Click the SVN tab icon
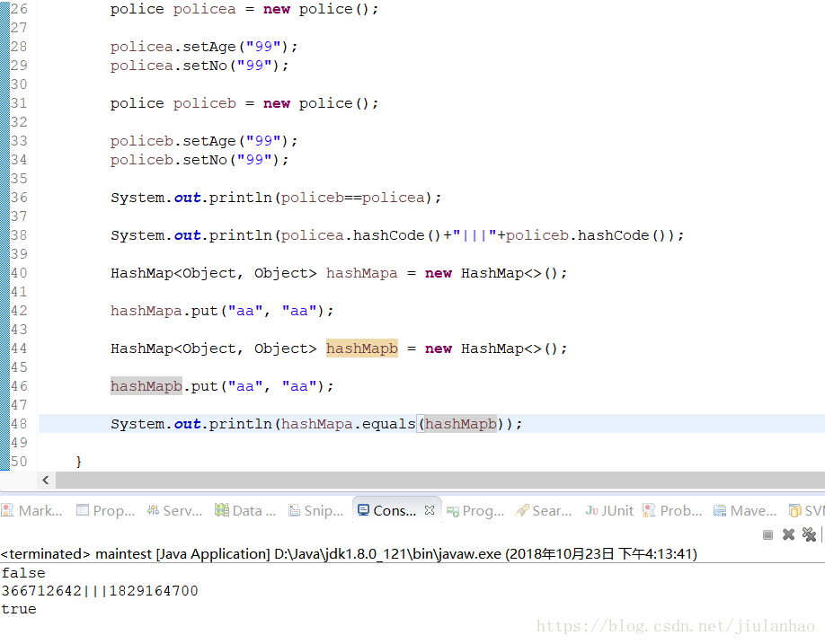This screenshot has height=644, width=825. click(x=794, y=510)
